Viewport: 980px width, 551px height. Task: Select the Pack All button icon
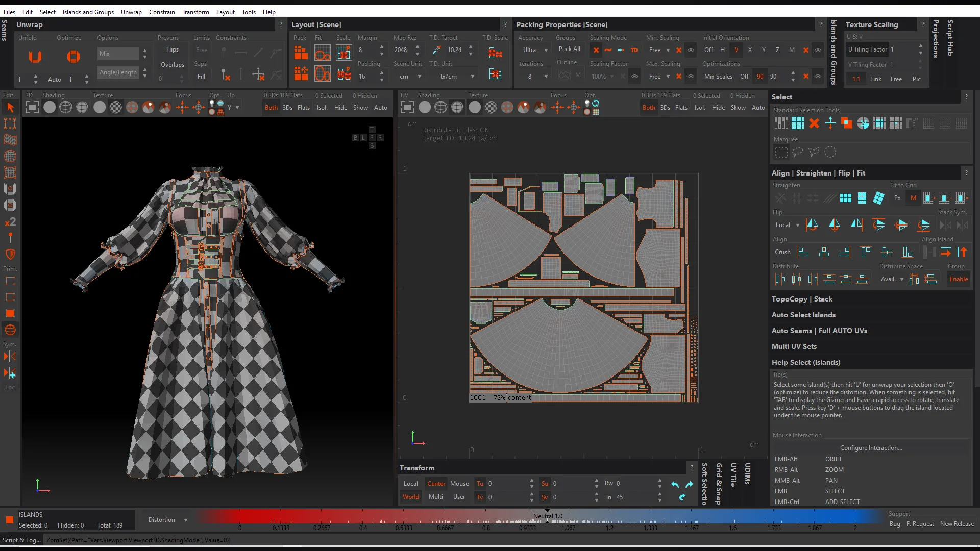(569, 49)
